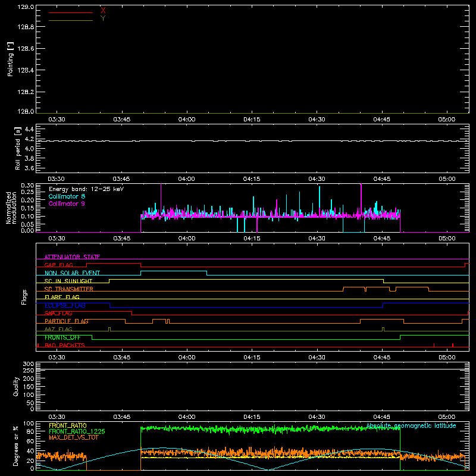476x476 pixels.
Task: Click the PARTICLE_FLAG label
Action: point(67,321)
